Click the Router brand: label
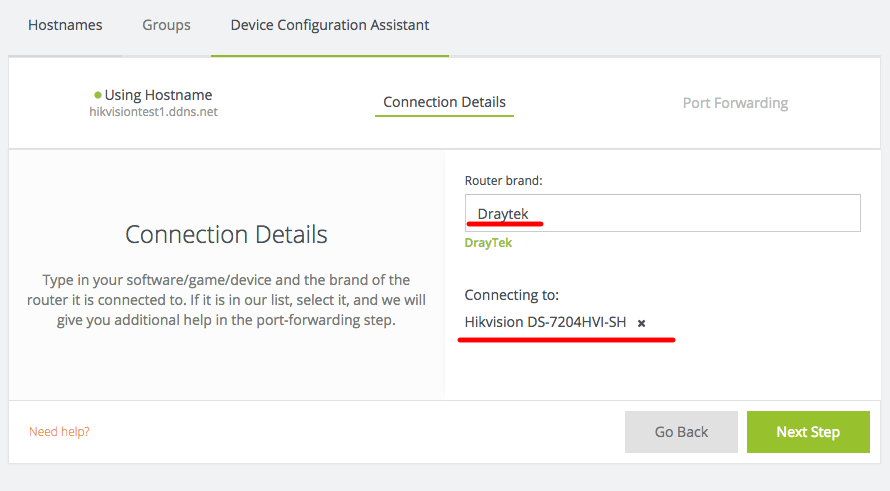The image size is (890, 491). 503,181
